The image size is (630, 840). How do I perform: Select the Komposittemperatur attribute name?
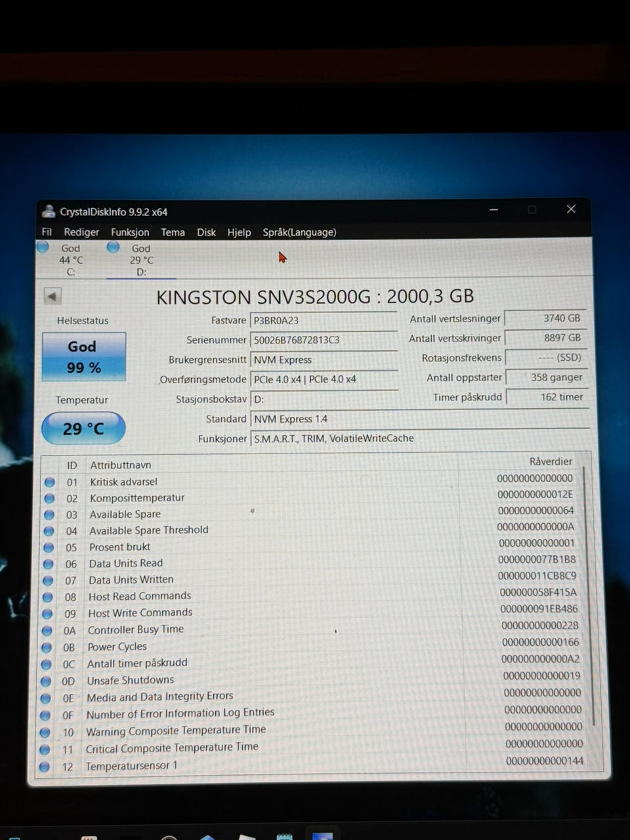pyautogui.click(x=137, y=498)
